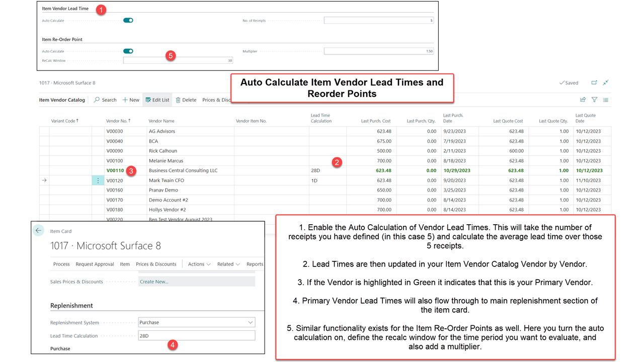Click the Vendor Name column header
Image resolution: width=644 pixels, height=362 pixels.
pyautogui.click(x=161, y=121)
